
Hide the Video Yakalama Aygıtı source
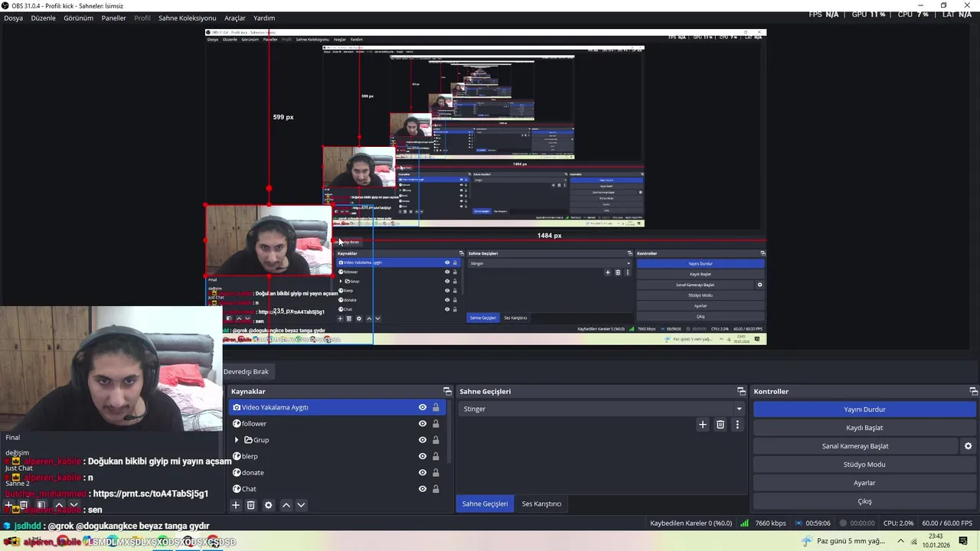[x=422, y=407]
